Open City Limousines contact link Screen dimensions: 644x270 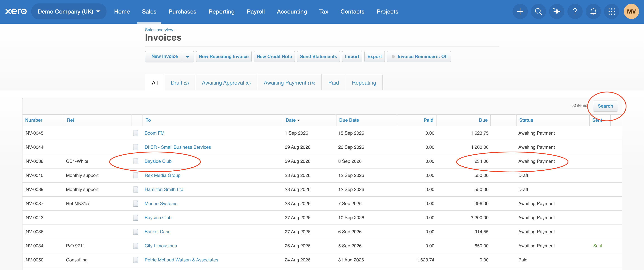[161, 246]
